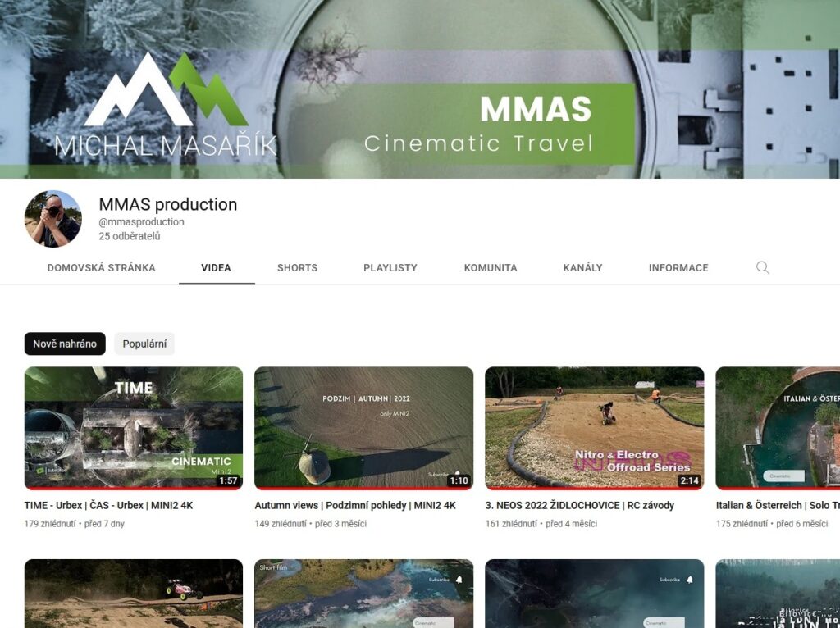This screenshot has height=628, width=840.
Task: Open the Italian & Österreich video thumbnail
Action: click(x=777, y=427)
